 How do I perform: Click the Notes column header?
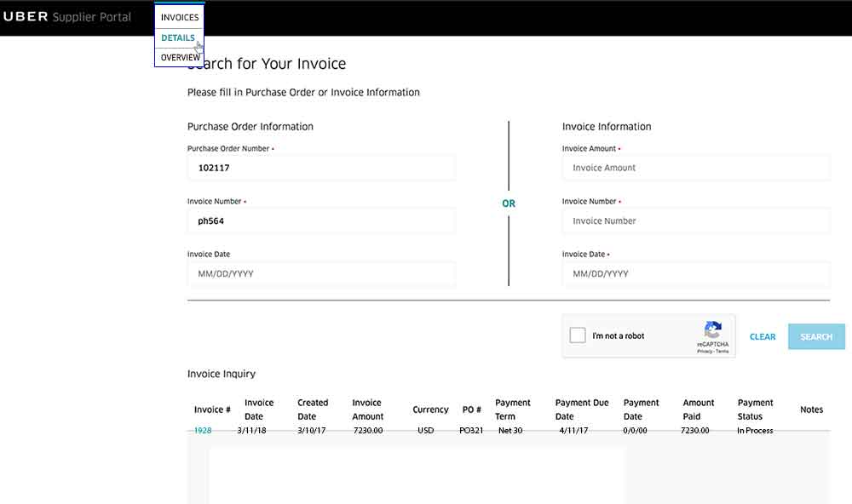coord(811,409)
